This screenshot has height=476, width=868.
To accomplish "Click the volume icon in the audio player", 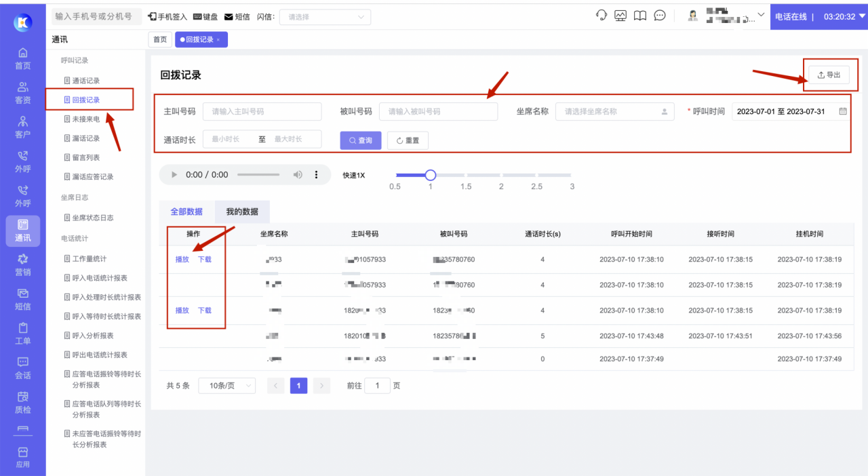I will (298, 174).
